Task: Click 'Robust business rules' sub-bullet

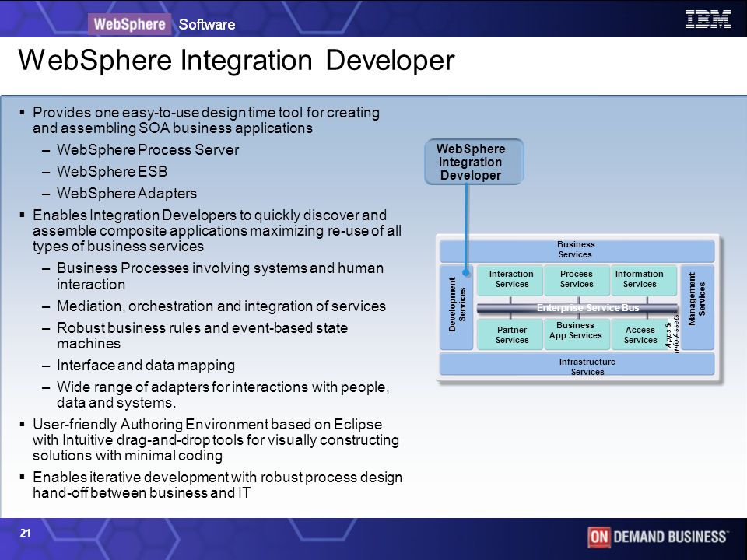Action: 202,335
